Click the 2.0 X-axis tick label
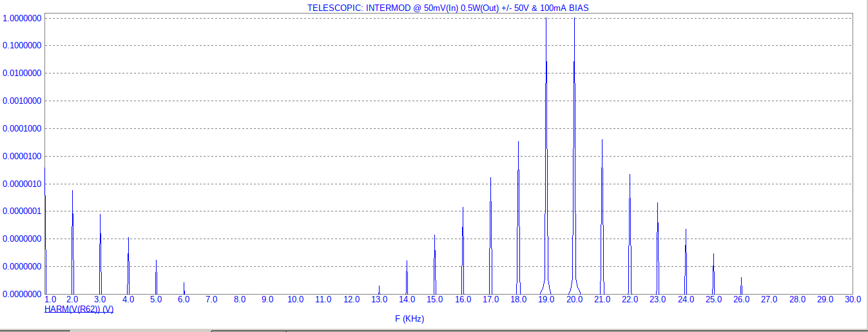The height and width of the screenshot is (332, 868). pyautogui.click(x=72, y=300)
